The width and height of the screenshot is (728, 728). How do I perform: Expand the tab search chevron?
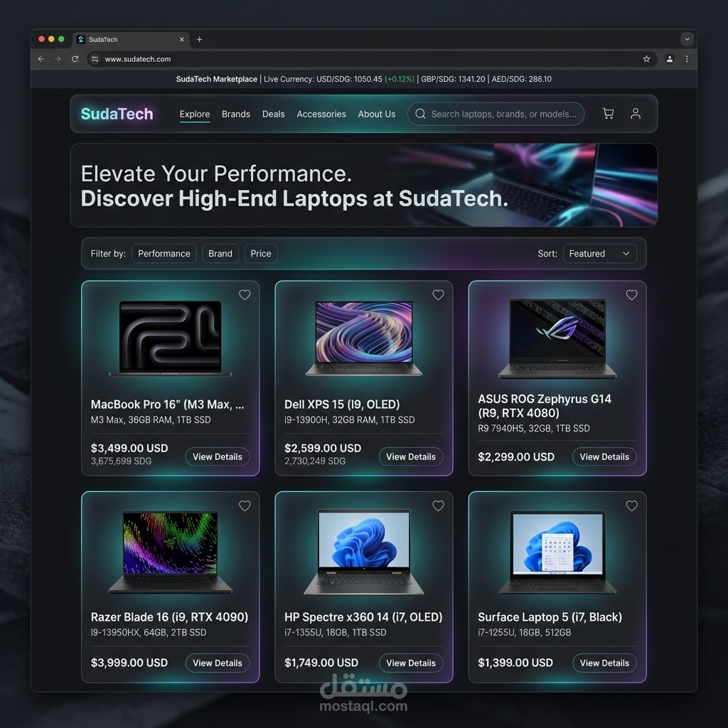point(687,40)
